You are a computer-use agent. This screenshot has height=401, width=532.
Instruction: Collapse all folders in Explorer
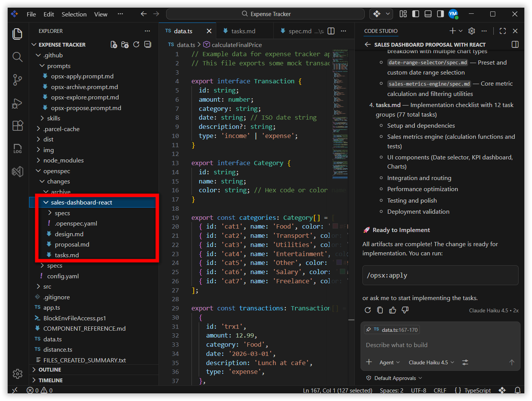[148, 45]
